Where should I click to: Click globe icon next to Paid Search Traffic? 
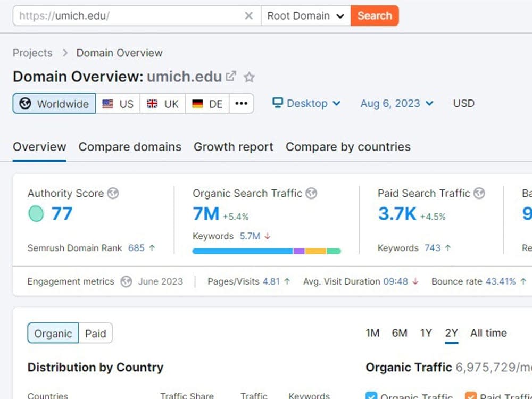pyautogui.click(x=479, y=193)
